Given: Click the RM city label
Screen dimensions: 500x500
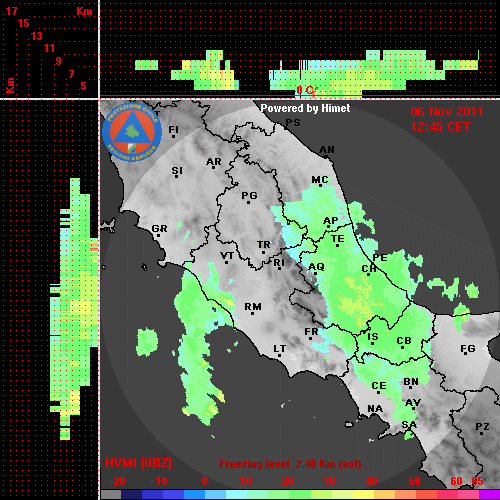Looking at the screenshot, I should pyautogui.click(x=253, y=308).
